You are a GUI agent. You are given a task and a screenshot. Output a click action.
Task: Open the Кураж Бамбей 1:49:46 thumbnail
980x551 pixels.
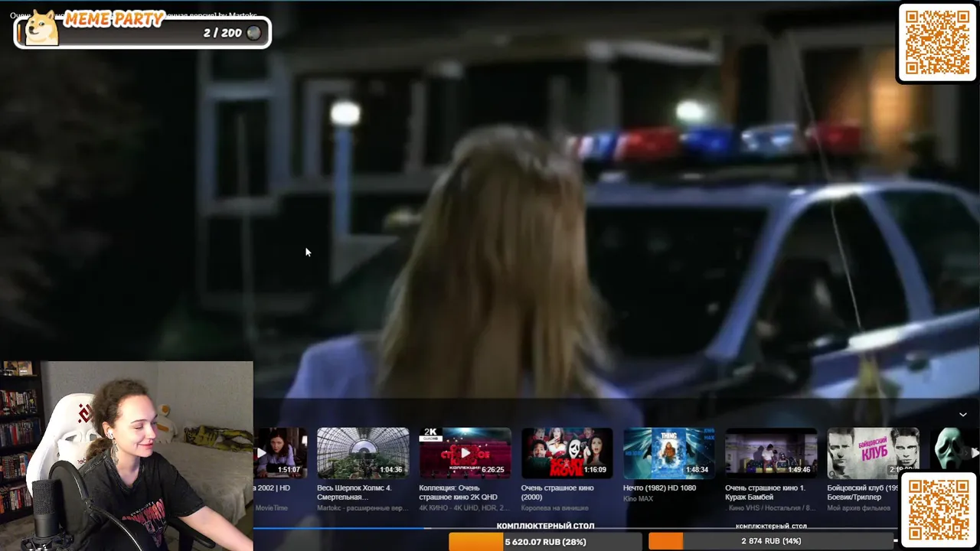[771, 453]
